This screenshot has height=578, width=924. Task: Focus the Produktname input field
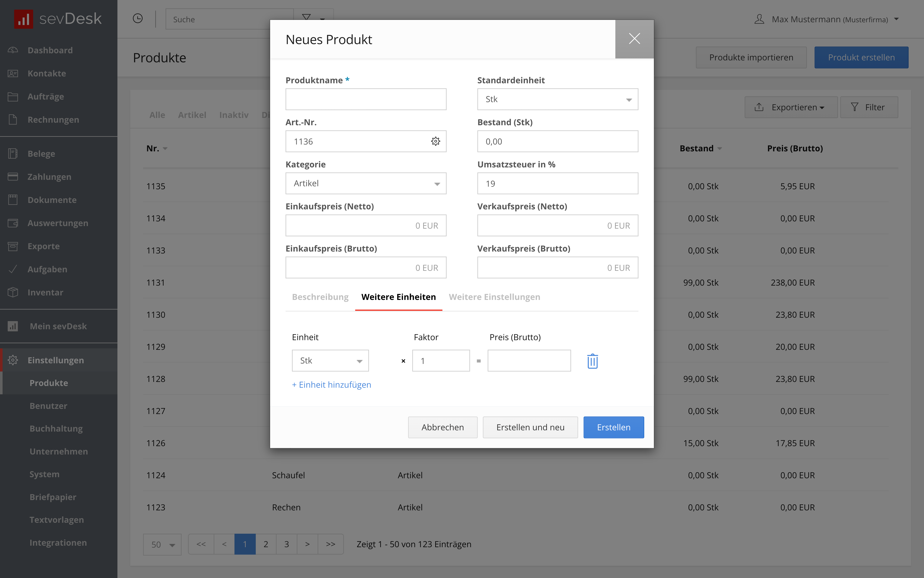[366, 99]
